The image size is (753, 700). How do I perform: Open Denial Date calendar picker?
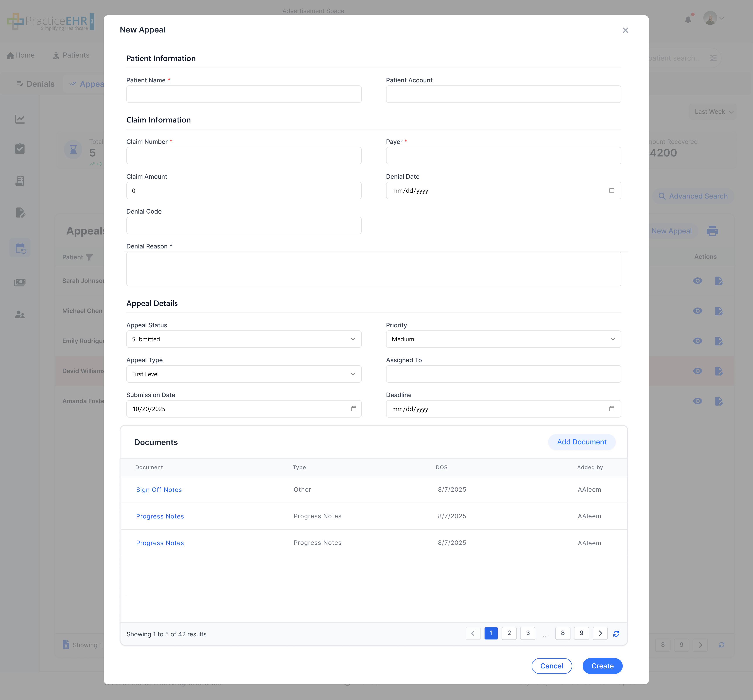pos(611,190)
